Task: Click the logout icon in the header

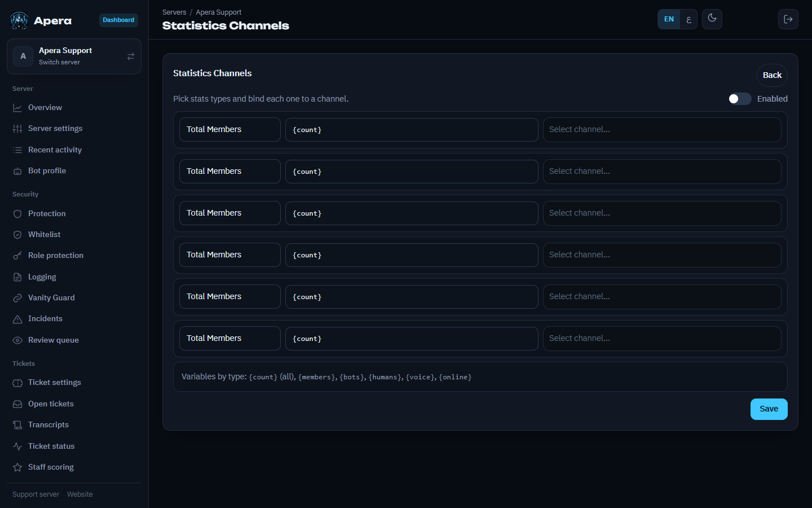Action: (x=788, y=19)
